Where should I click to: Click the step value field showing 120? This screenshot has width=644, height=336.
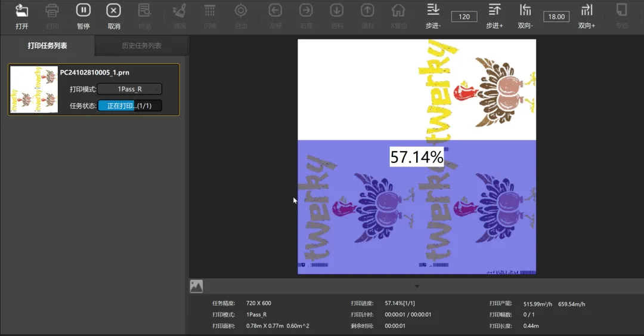point(464,17)
